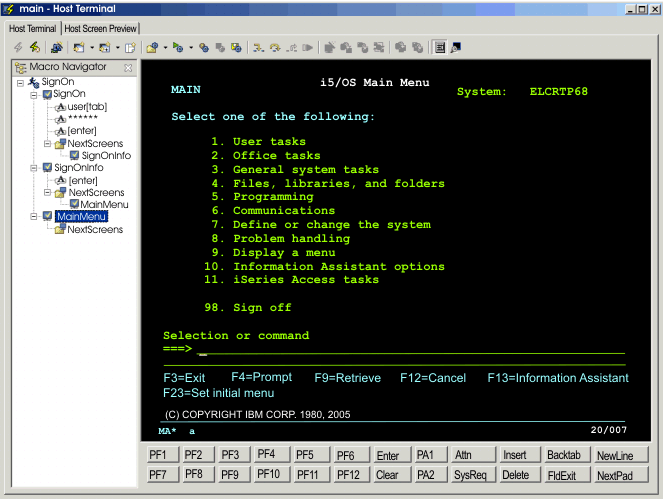Click the host connection icon in toolbar
Viewport: 664px width, 499px height.
click(57, 47)
